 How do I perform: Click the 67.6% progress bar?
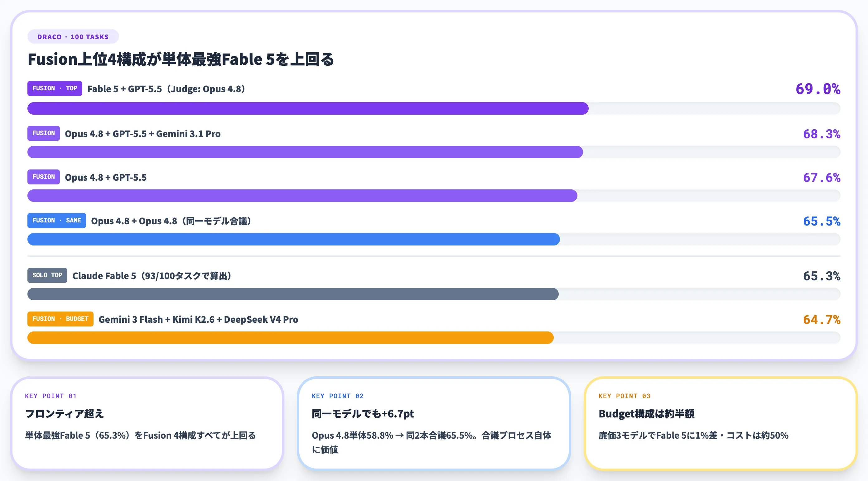(302, 196)
